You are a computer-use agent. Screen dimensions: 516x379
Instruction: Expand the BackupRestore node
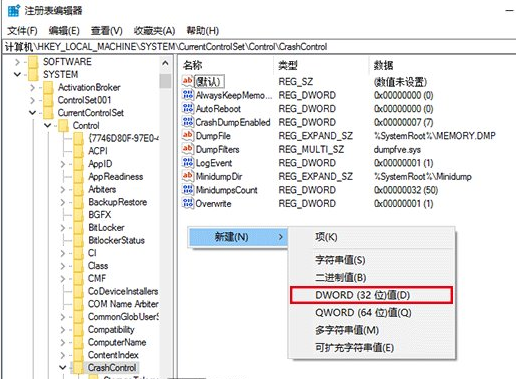pyautogui.click(x=63, y=202)
